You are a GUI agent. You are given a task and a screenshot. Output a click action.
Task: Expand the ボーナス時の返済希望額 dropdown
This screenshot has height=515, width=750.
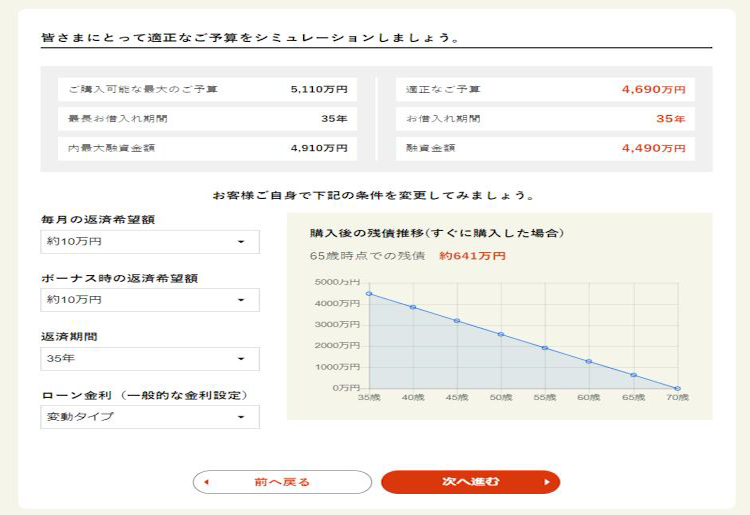[149, 300]
